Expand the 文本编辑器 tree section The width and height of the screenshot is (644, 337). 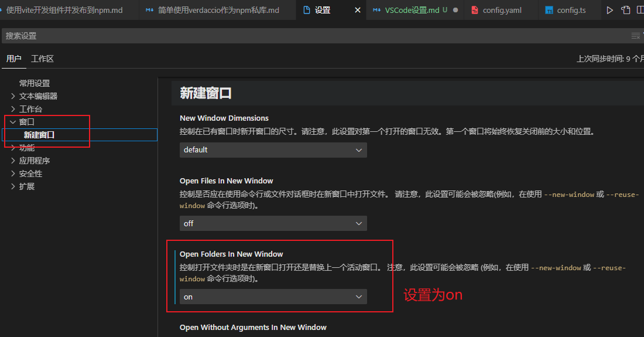pos(37,96)
